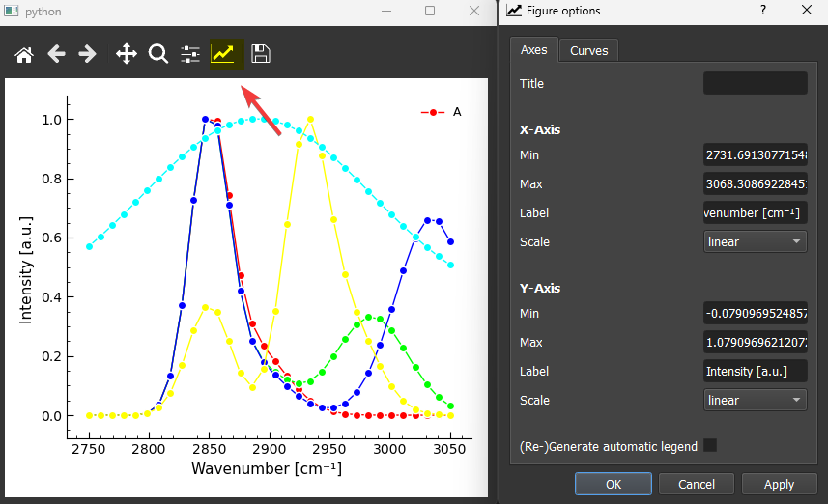Click the Title input field
828x504 pixels.
pyautogui.click(x=756, y=83)
